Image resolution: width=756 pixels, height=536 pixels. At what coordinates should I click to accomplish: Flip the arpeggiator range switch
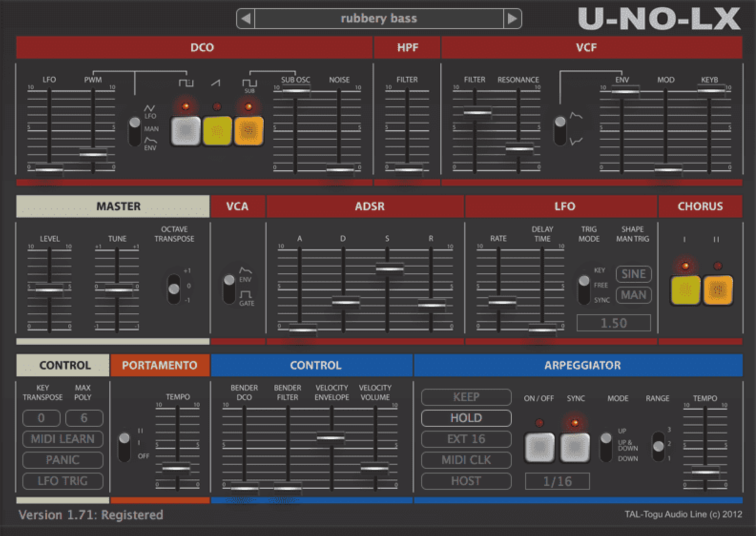pyautogui.click(x=658, y=446)
